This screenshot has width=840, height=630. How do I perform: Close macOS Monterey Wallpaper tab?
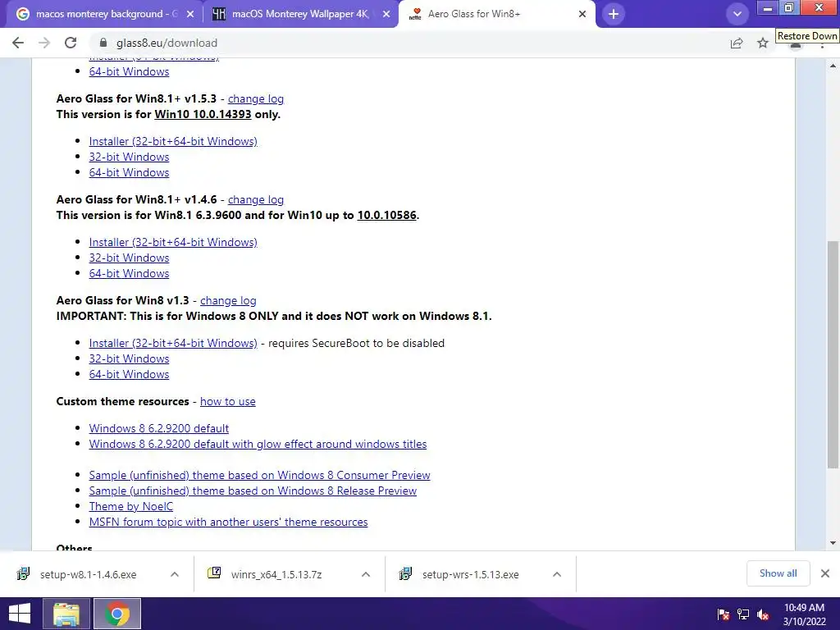pos(386,14)
